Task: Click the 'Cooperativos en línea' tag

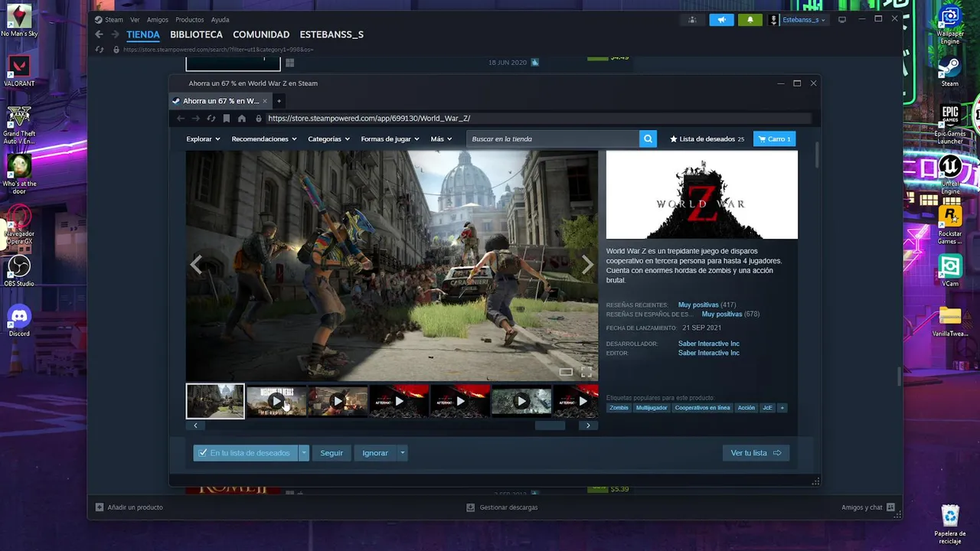Action: point(702,408)
